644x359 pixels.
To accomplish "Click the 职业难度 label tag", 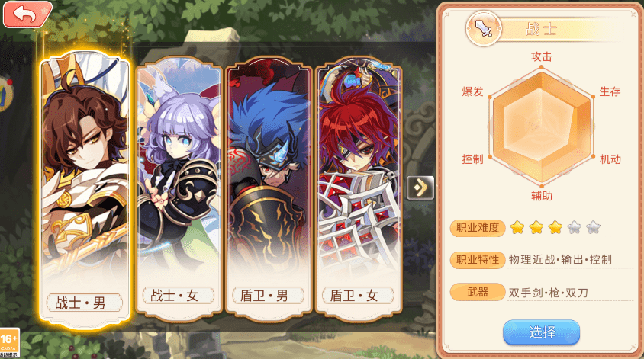I will (477, 228).
